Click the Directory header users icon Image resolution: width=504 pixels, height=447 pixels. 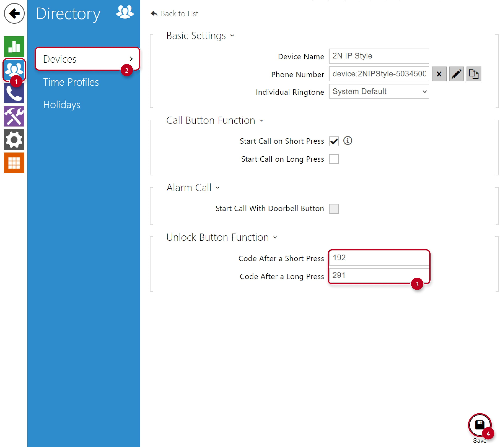(x=125, y=12)
